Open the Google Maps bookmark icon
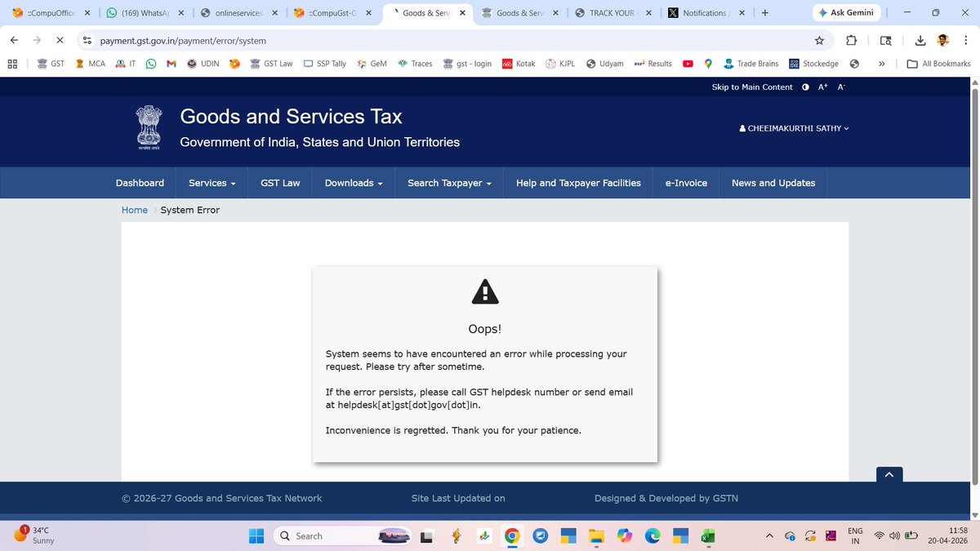Screen dimensions: 980x551 [x=708, y=64]
